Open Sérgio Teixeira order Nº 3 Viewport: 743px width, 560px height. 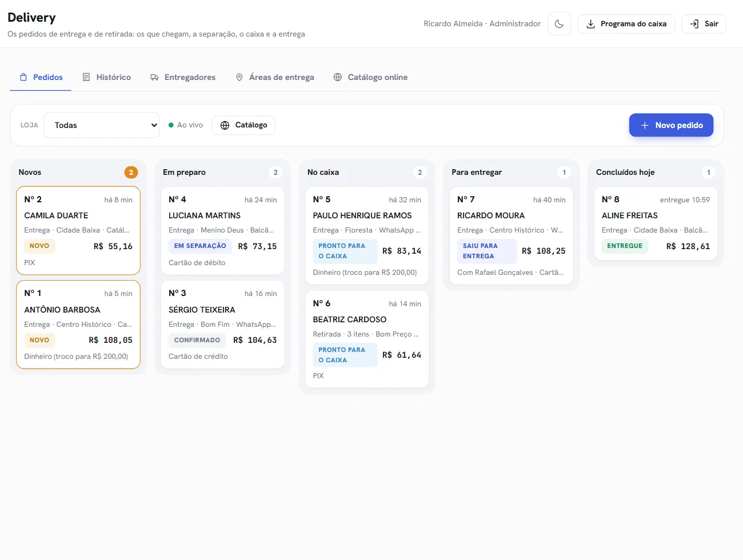pos(223,325)
